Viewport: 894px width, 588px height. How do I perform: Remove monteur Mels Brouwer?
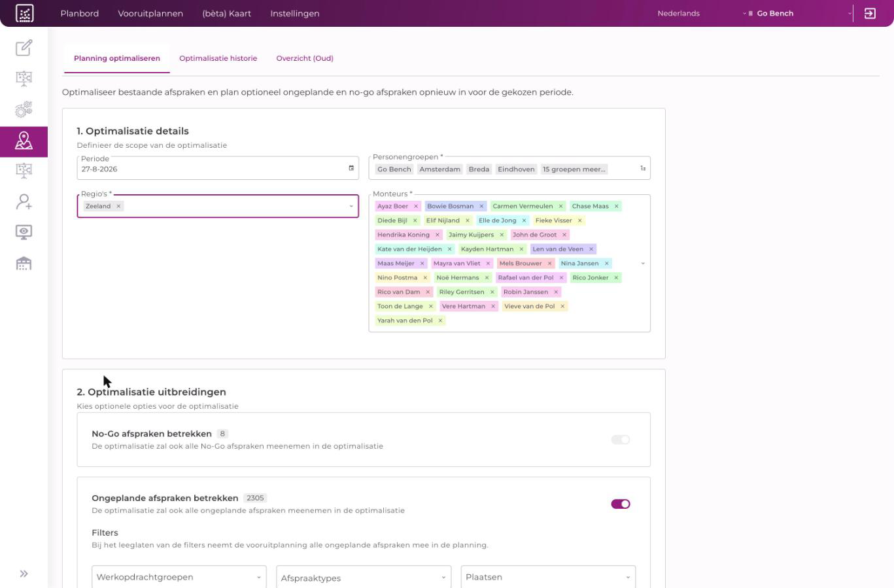point(549,264)
